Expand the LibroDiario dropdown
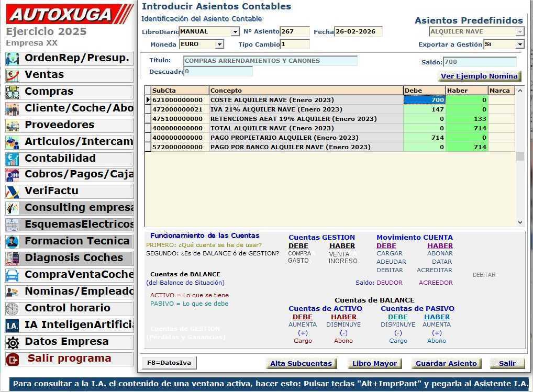Viewport: 533px width, 392px height. 235,32
